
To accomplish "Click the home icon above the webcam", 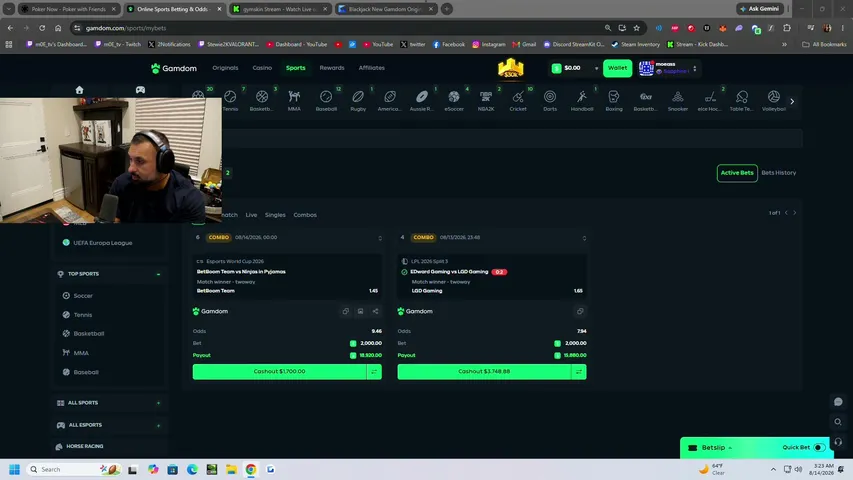I will (x=79, y=90).
